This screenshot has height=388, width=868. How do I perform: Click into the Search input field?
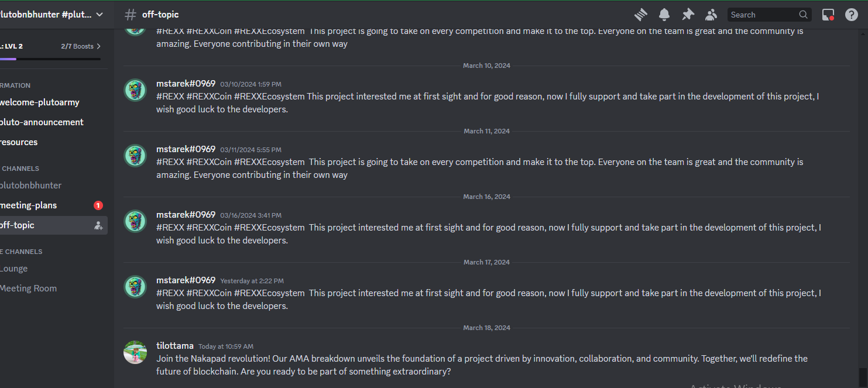click(763, 15)
